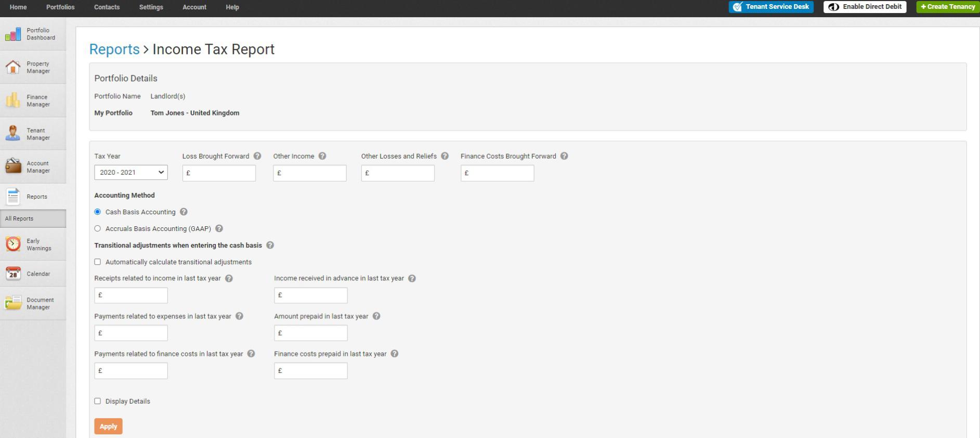Open the Early Warnings clock icon

[x=13, y=244]
